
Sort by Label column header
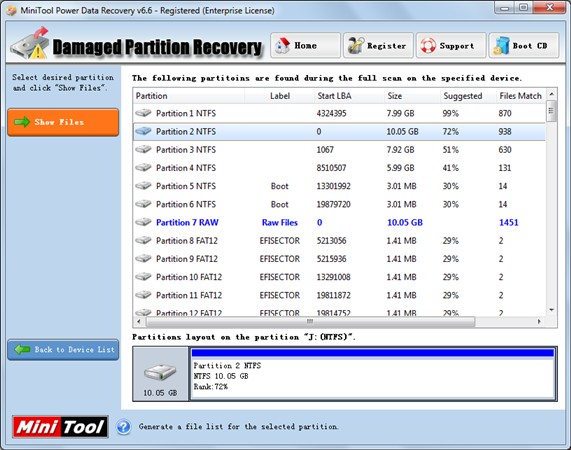point(280,96)
